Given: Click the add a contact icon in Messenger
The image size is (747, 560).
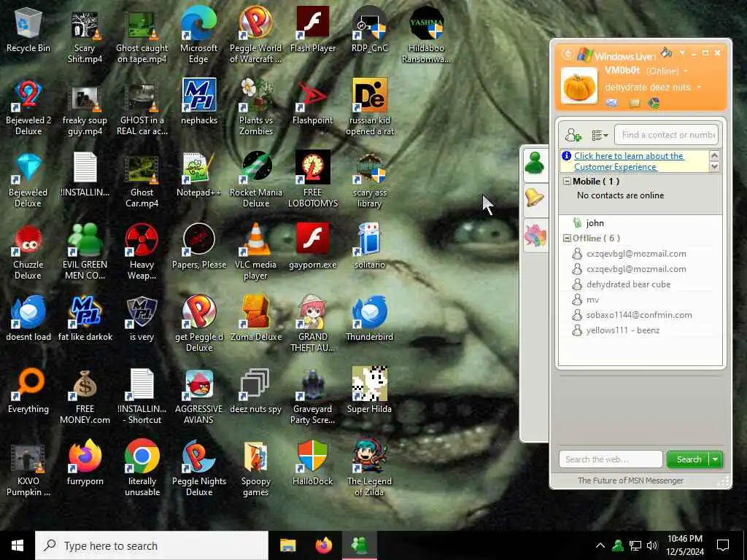Looking at the screenshot, I should pyautogui.click(x=573, y=135).
